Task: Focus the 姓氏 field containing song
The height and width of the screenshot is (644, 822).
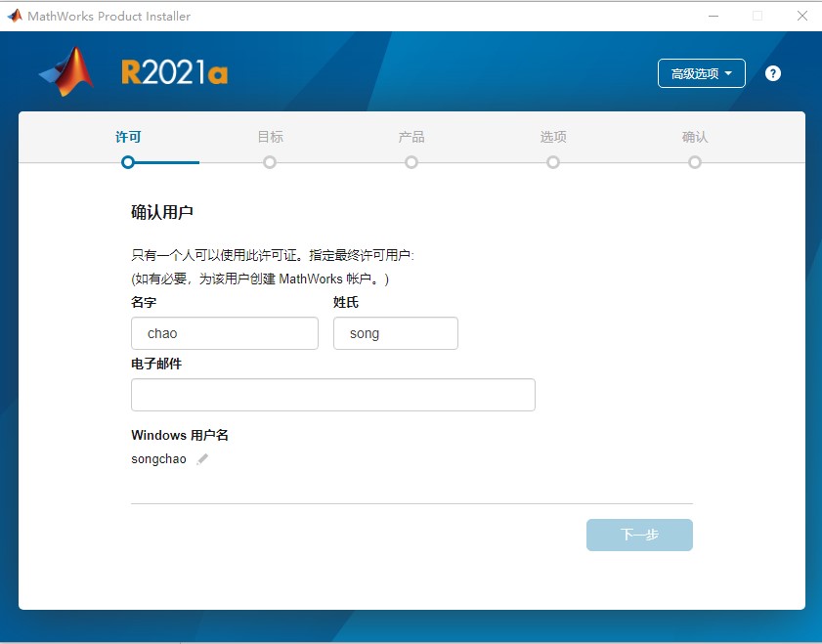Action: [x=395, y=333]
